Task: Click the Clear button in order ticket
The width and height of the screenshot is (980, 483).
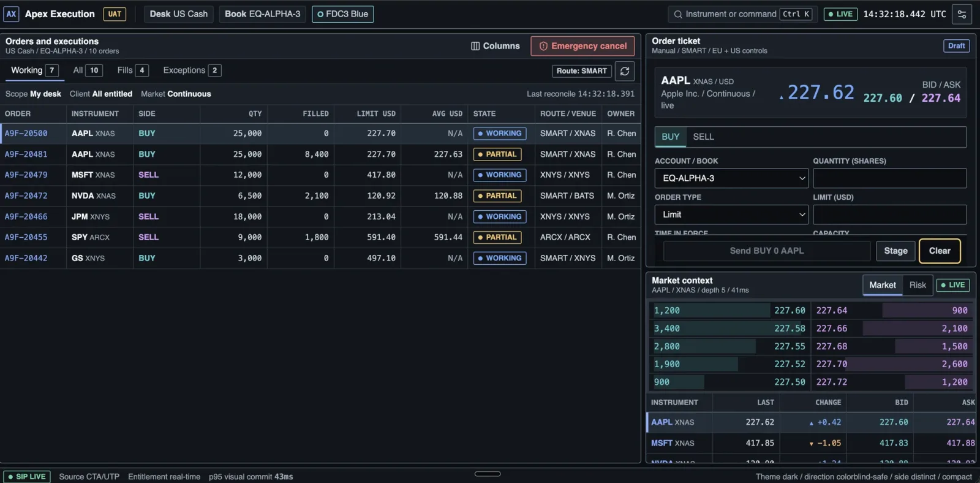Action: tap(940, 251)
